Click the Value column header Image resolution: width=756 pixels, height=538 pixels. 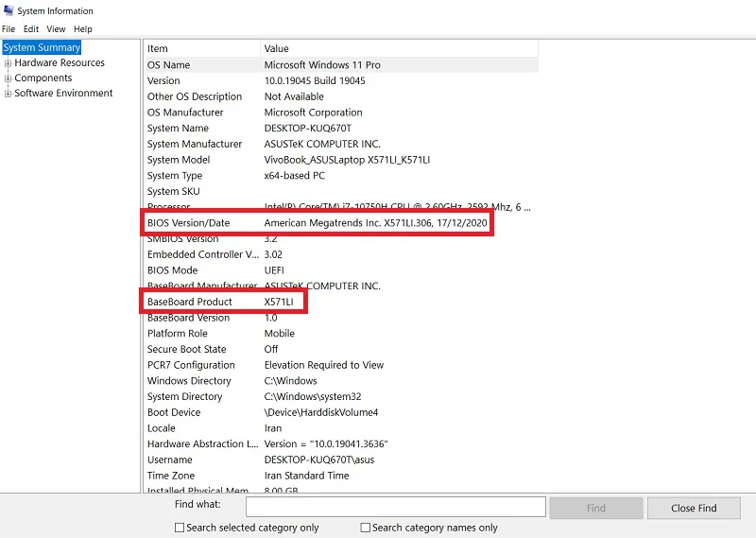[x=399, y=48]
